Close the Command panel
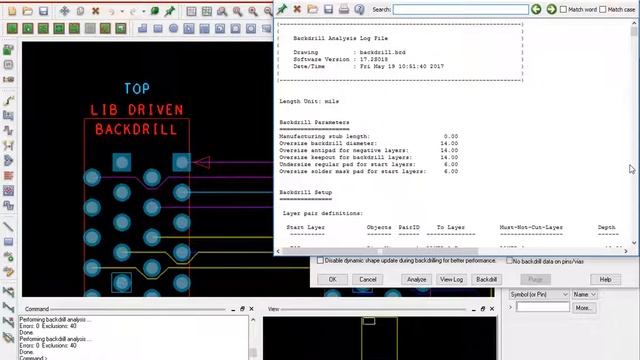Viewport: 640px width, 360px height. pos(251,309)
